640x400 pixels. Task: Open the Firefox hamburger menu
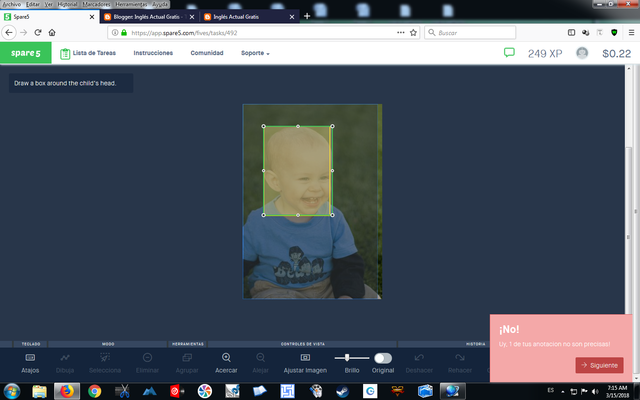tap(631, 33)
